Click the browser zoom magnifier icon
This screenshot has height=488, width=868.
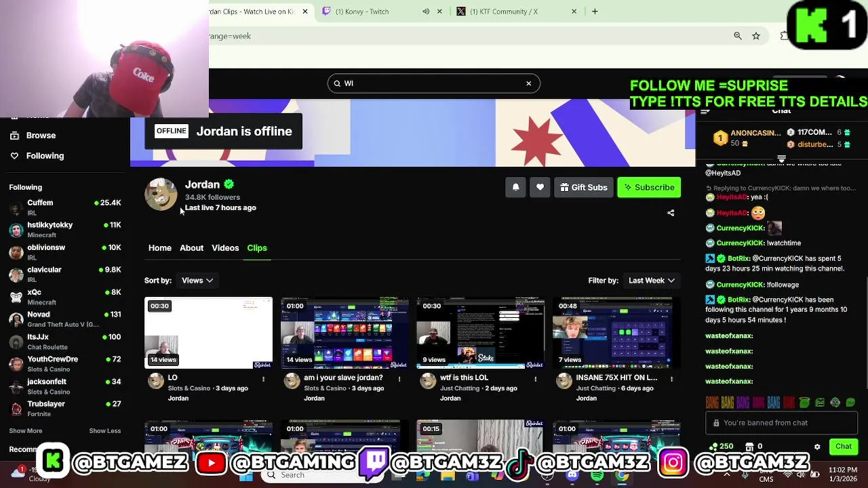[738, 36]
